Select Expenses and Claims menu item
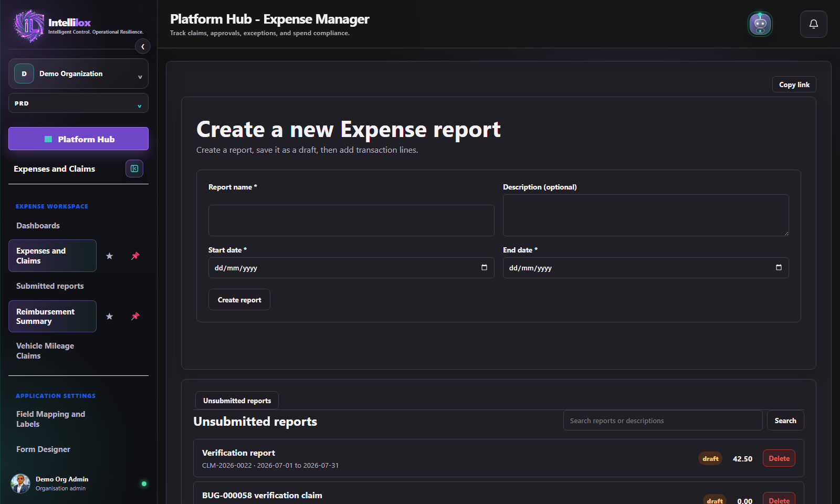 click(52, 256)
